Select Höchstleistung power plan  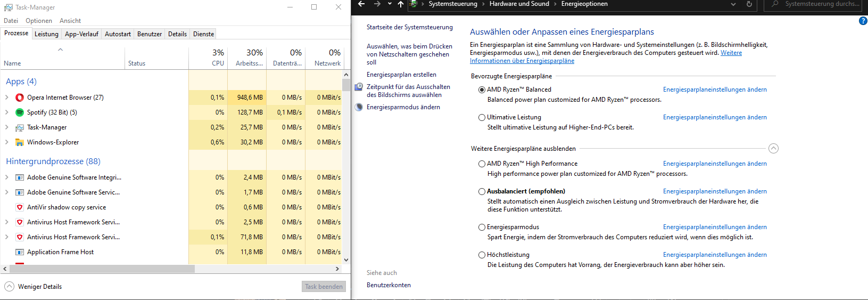tap(482, 255)
